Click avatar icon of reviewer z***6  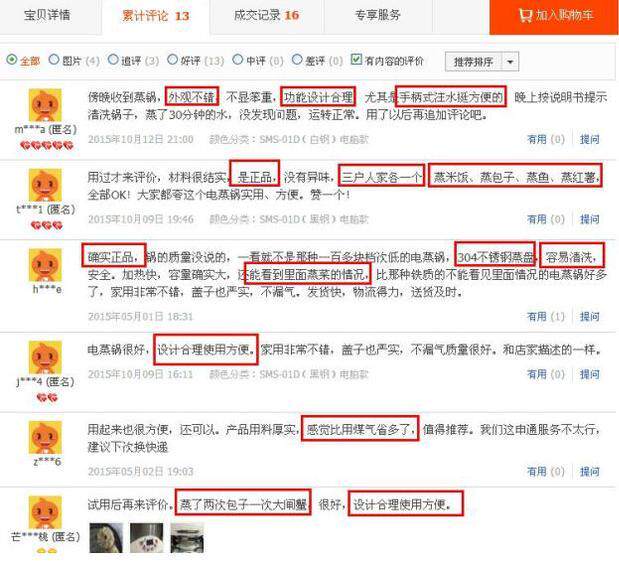coord(45,437)
